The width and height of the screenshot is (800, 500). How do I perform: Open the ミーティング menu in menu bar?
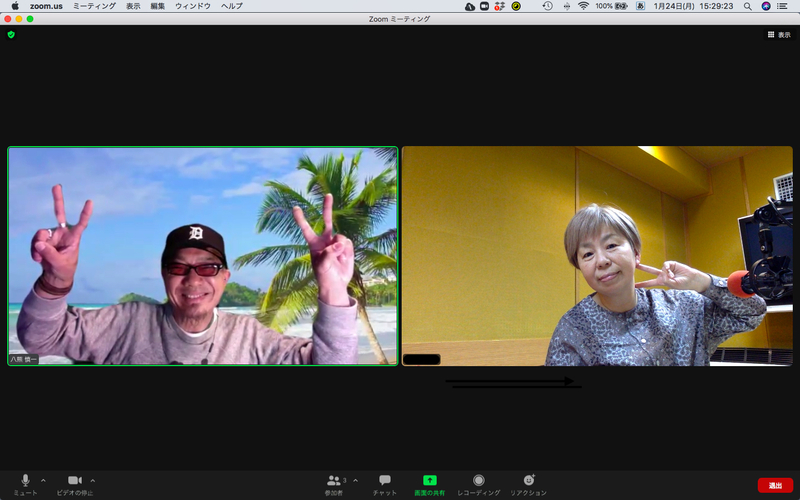pos(94,6)
